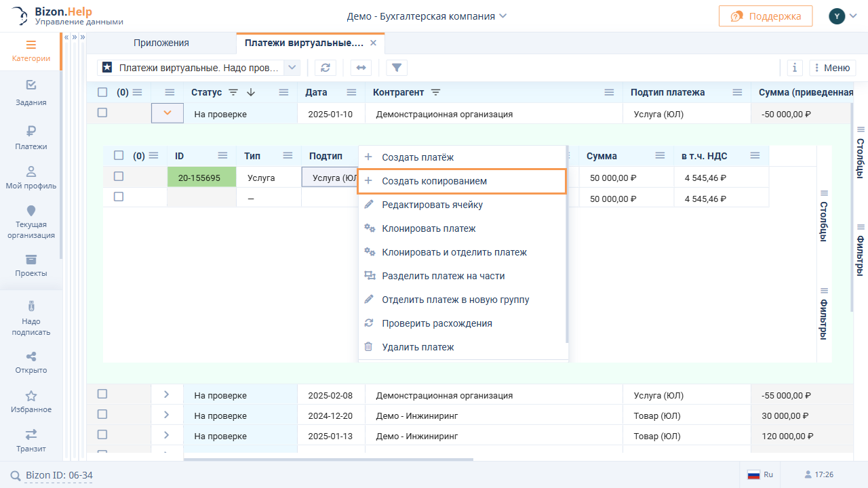Open the info icon next to Меню

[795, 68]
